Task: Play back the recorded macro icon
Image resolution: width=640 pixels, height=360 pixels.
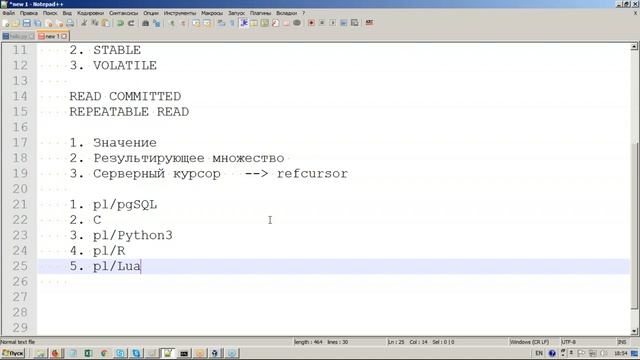Action: 333,23
